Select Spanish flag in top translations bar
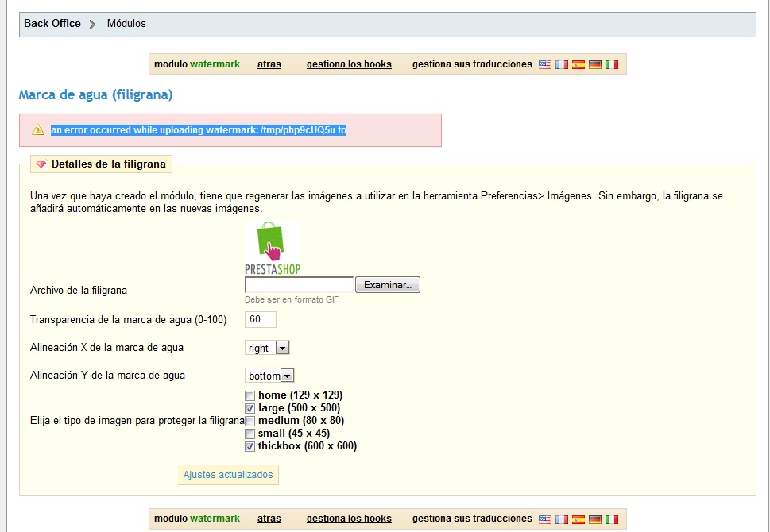 click(x=578, y=65)
